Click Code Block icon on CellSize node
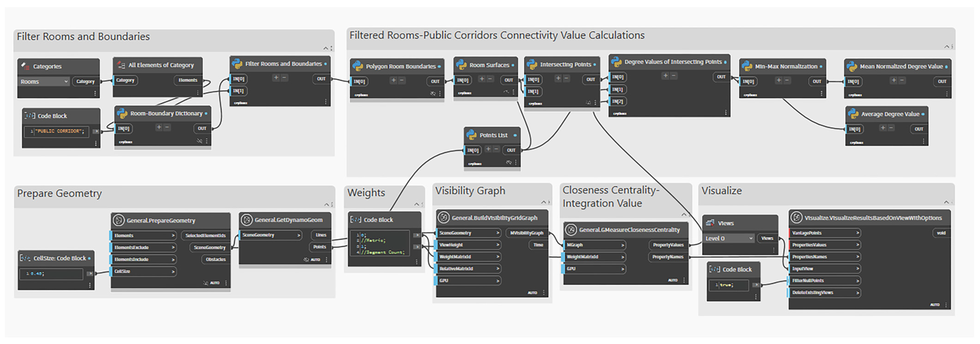This screenshot has height=344, width=980. tap(25, 258)
